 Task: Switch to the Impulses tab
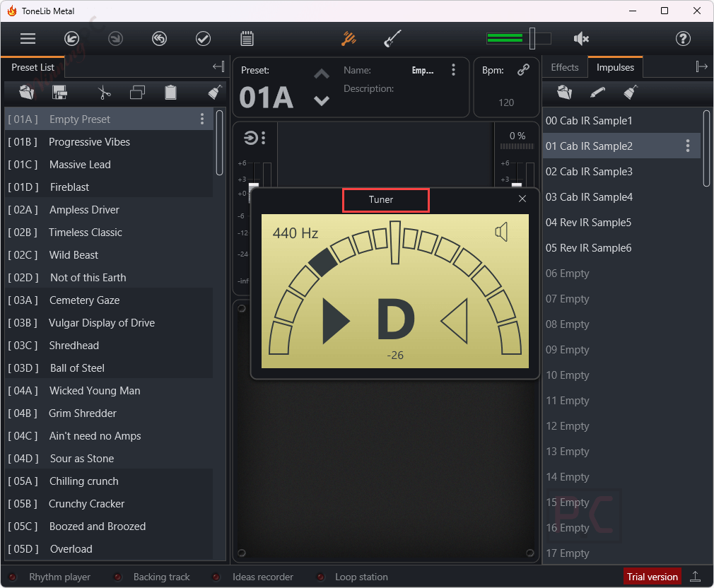click(615, 67)
